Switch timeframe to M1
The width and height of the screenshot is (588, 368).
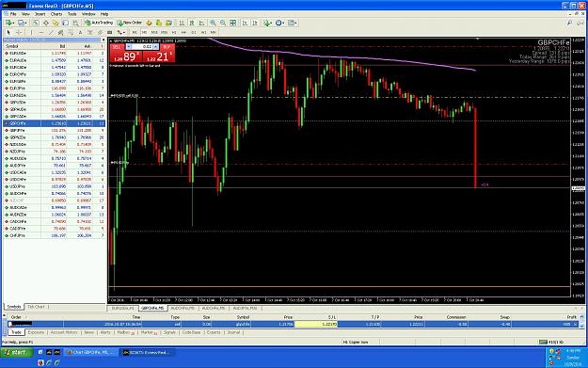(x=135, y=33)
